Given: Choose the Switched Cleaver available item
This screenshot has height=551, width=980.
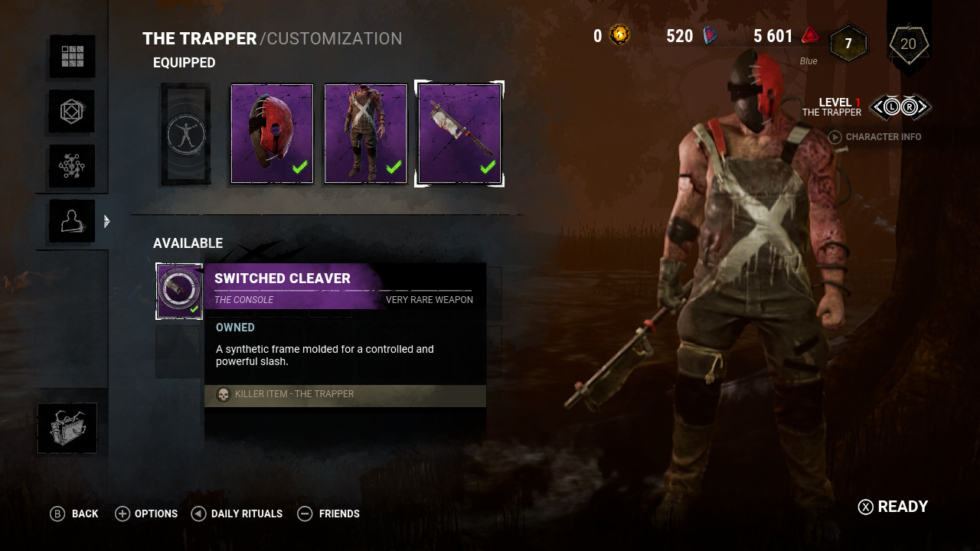Looking at the screenshot, I should coord(179,291).
